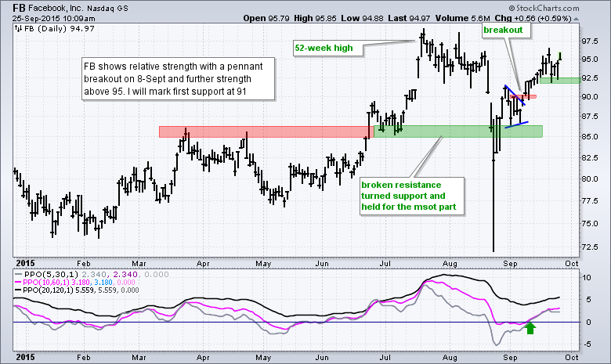Image resolution: width=611 pixels, height=364 pixels.
Task: Click the 2015 label under PPO panel
Action: pos(24,357)
